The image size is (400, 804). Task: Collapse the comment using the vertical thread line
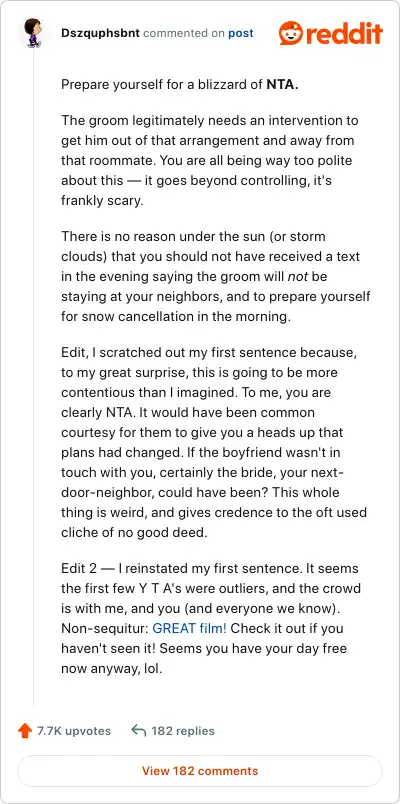(34, 379)
